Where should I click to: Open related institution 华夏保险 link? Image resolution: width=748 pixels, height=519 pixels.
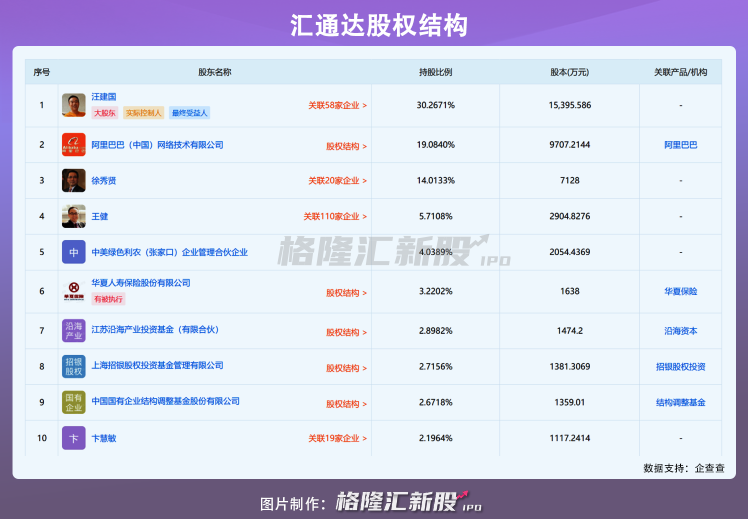tap(681, 291)
